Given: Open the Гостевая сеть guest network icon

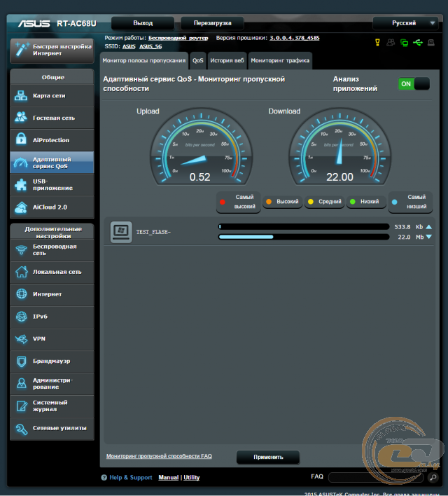Looking at the screenshot, I should pos(21,118).
